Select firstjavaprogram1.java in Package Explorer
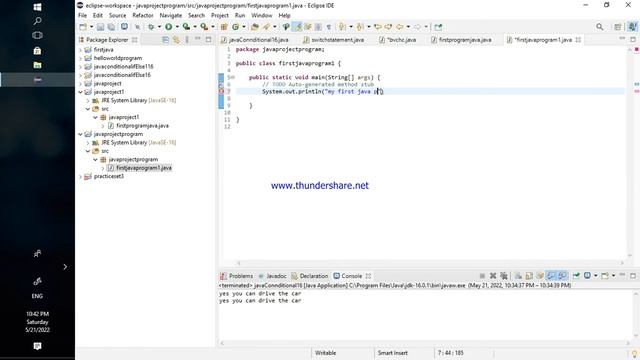640x360 pixels. [x=144, y=168]
